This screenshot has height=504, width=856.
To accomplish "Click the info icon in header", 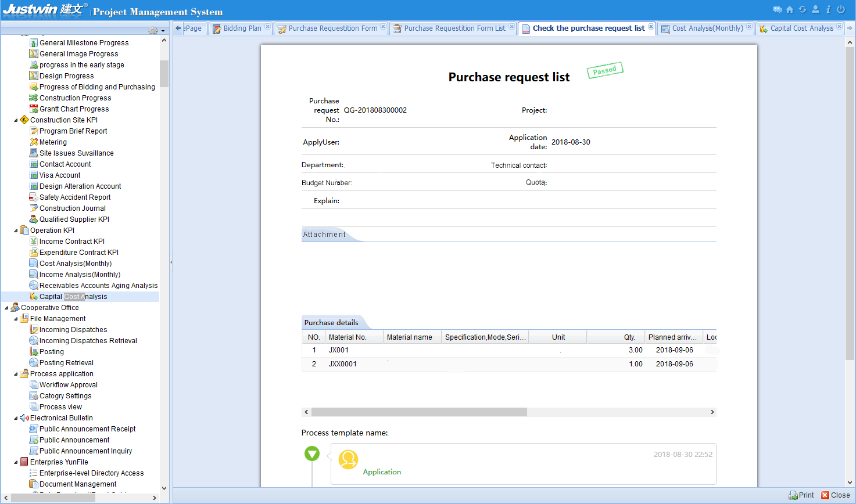I will (828, 9).
